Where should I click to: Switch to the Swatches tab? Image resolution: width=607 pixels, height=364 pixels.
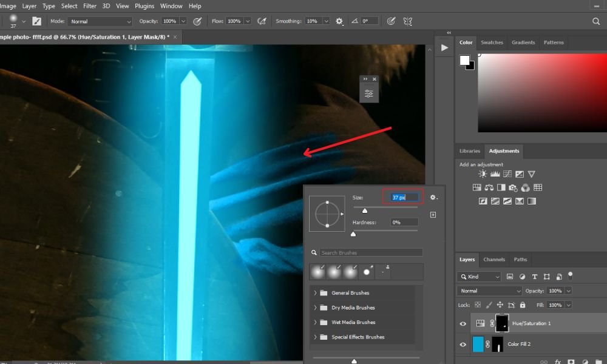point(492,42)
